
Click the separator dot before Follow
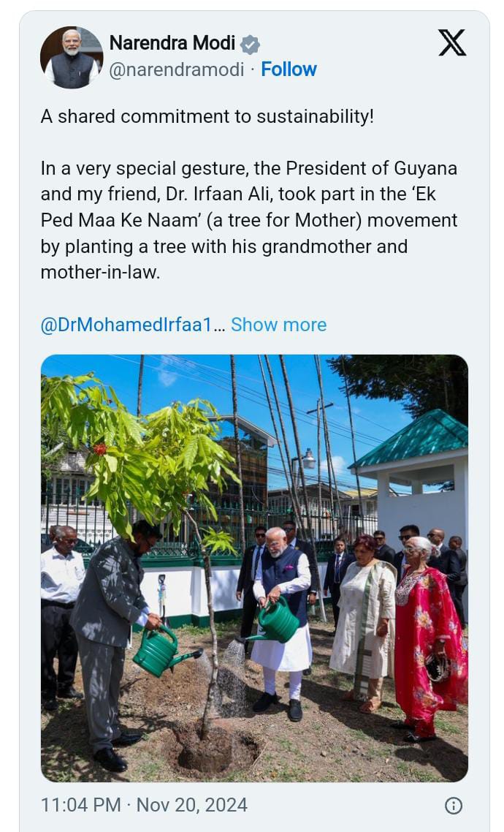(253, 69)
